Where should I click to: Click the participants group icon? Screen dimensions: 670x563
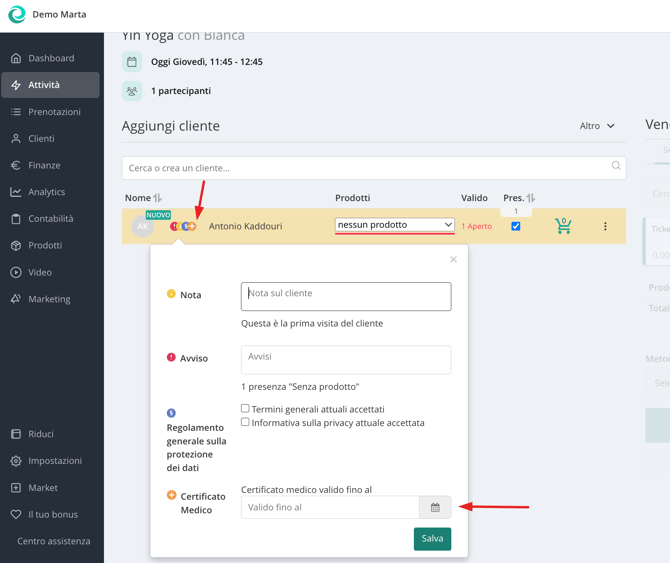[132, 91]
